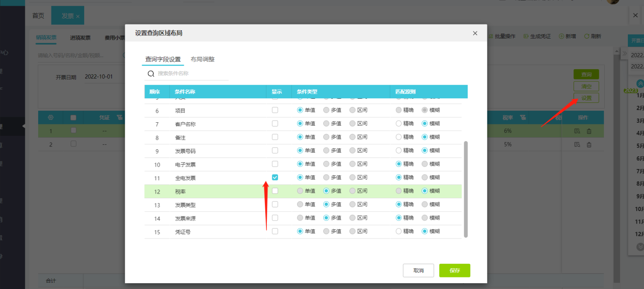Click the 新增 plus icon

562,36
